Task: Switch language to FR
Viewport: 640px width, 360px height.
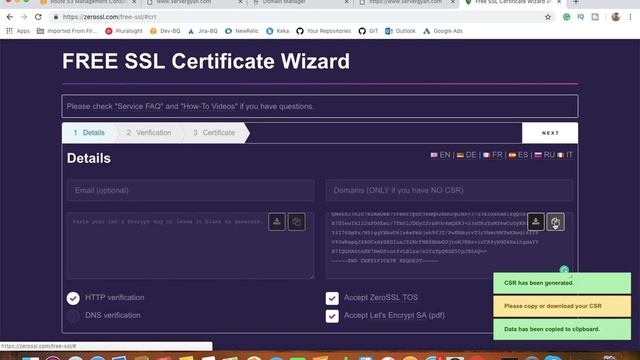Action: click(x=493, y=155)
